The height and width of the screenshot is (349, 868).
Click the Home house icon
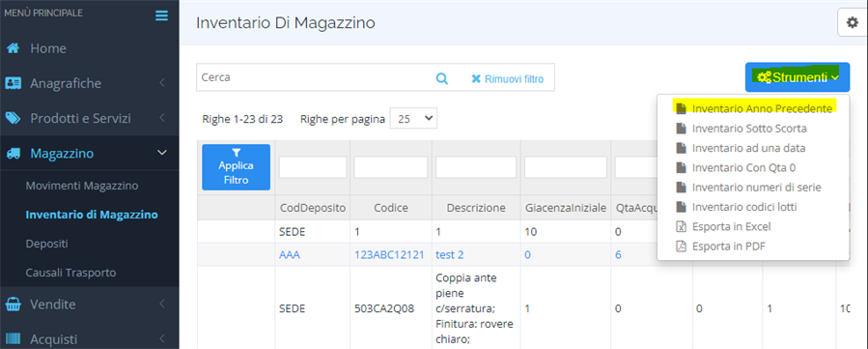[x=13, y=48]
